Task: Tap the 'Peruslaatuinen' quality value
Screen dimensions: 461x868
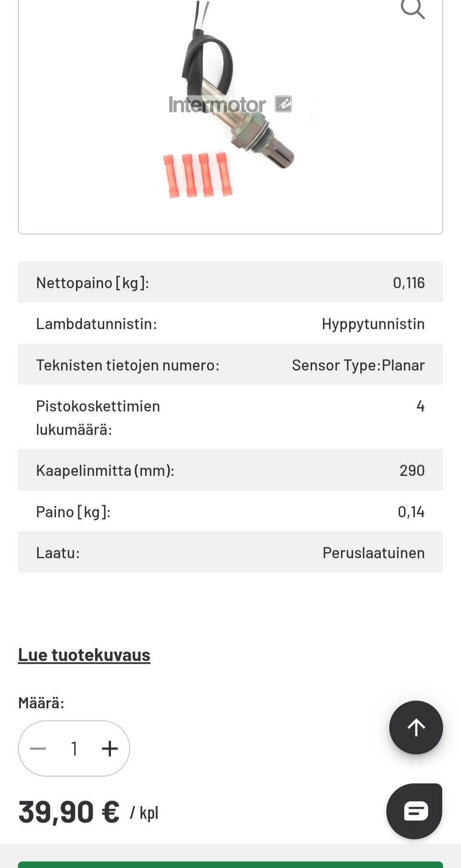Action: coord(373,553)
